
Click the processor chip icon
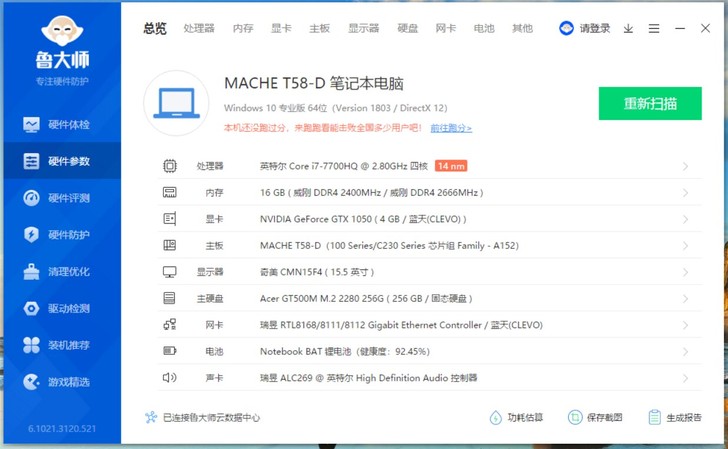click(169, 166)
